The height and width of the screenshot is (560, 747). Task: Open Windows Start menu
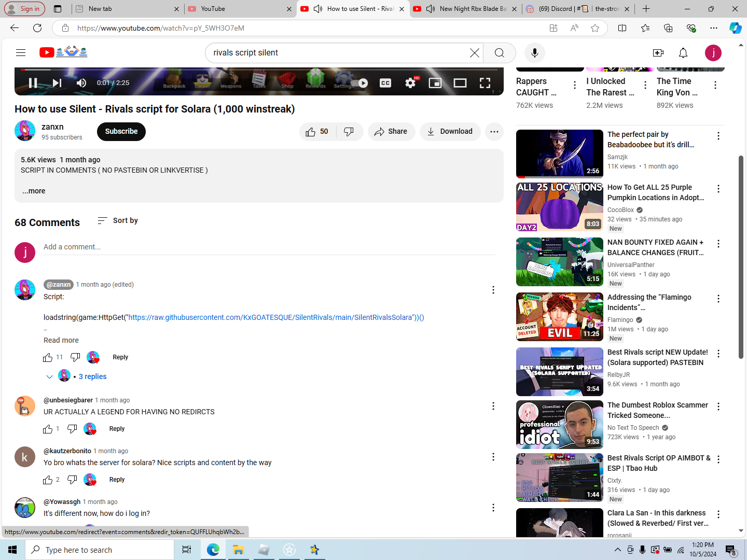(x=12, y=550)
